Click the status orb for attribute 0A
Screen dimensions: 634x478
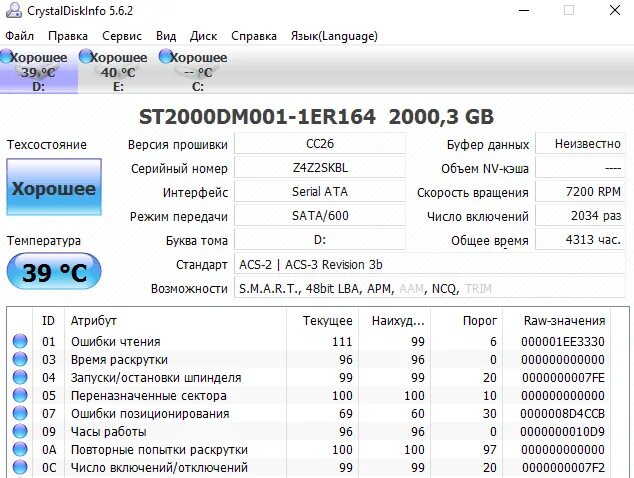20,449
